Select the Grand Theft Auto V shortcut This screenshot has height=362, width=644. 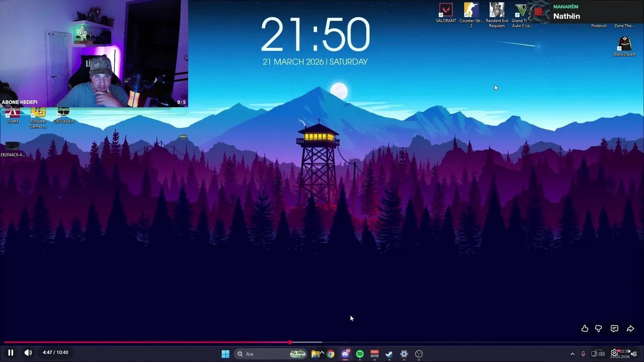521,15
